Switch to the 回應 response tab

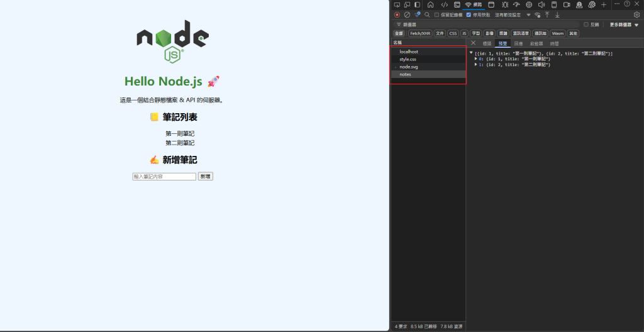click(519, 43)
